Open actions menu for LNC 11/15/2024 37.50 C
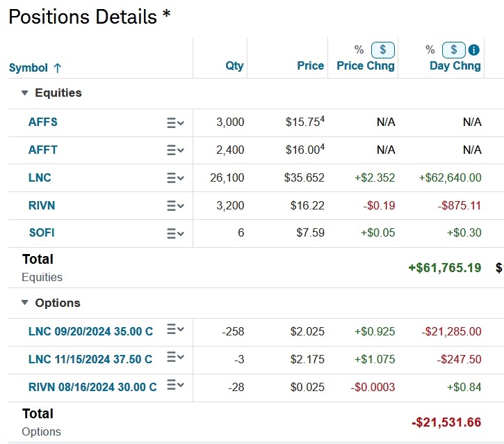504x444 pixels. click(x=175, y=357)
